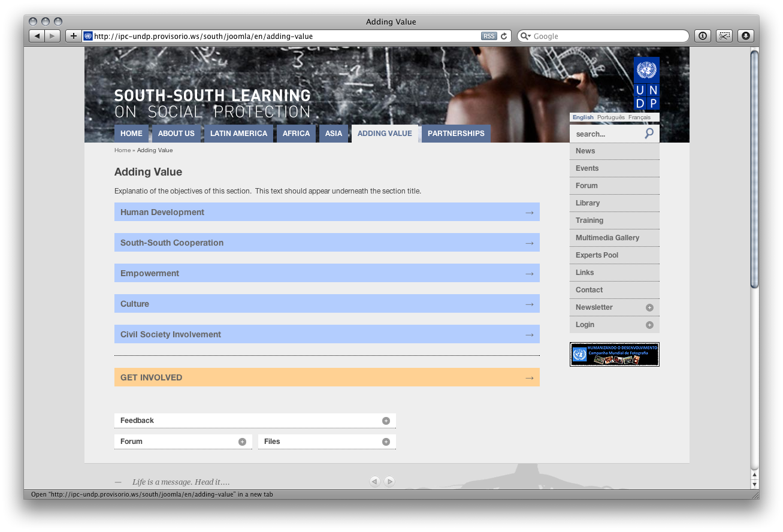Open the GET INVOLVED section
783x532 pixels.
coord(327,377)
